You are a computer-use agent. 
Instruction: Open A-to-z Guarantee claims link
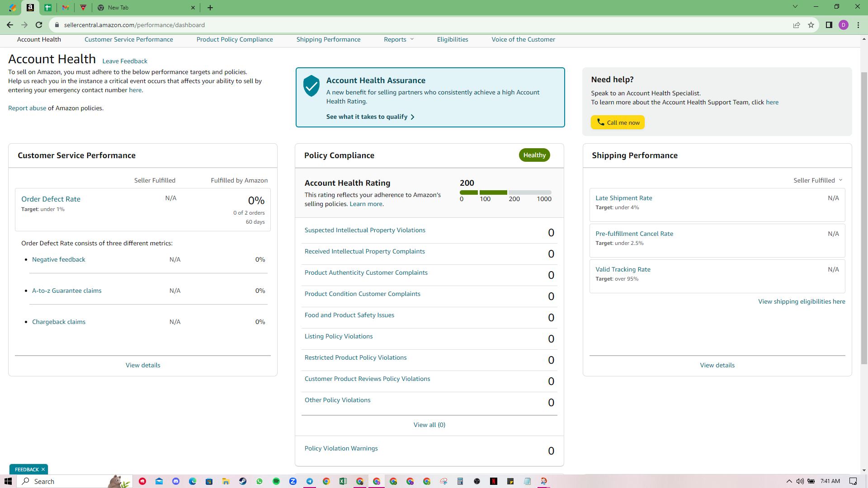67,291
